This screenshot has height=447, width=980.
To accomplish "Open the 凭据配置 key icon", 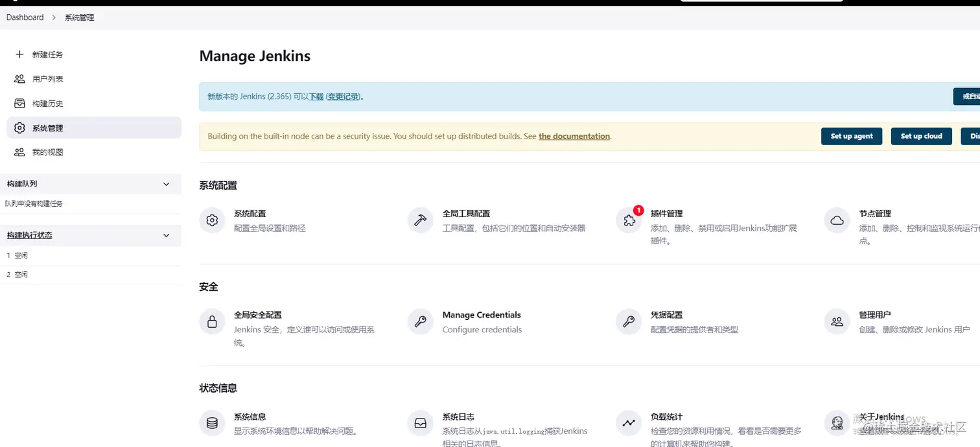I will pos(629,321).
